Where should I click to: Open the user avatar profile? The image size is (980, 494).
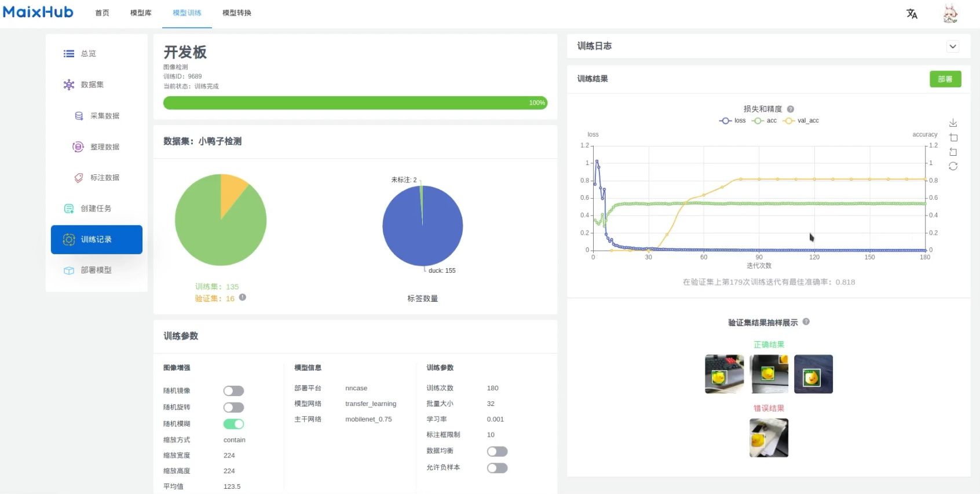coord(950,13)
